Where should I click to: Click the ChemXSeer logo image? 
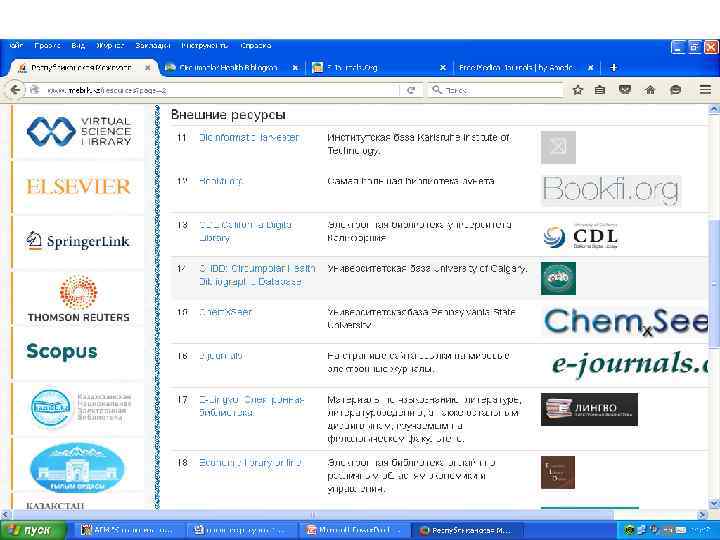coord(625,321)
